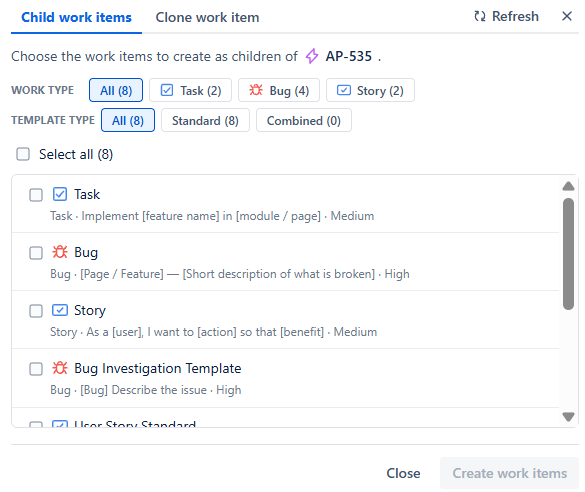Viewport: 585px width, 492px height.
Task: Filter work type by Bug (4)
Action: point(279,90)
